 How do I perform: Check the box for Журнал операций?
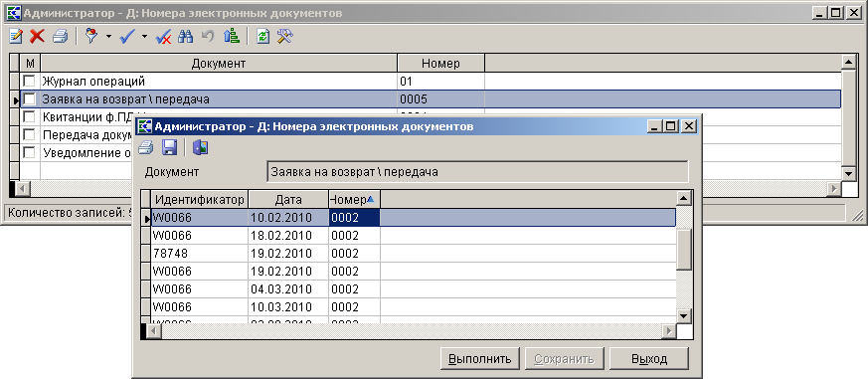point(29,81)
